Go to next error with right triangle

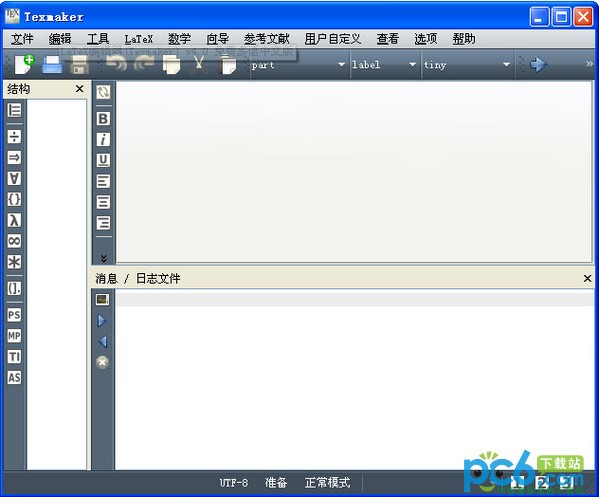pyautogui.click(x=102, y=321)
